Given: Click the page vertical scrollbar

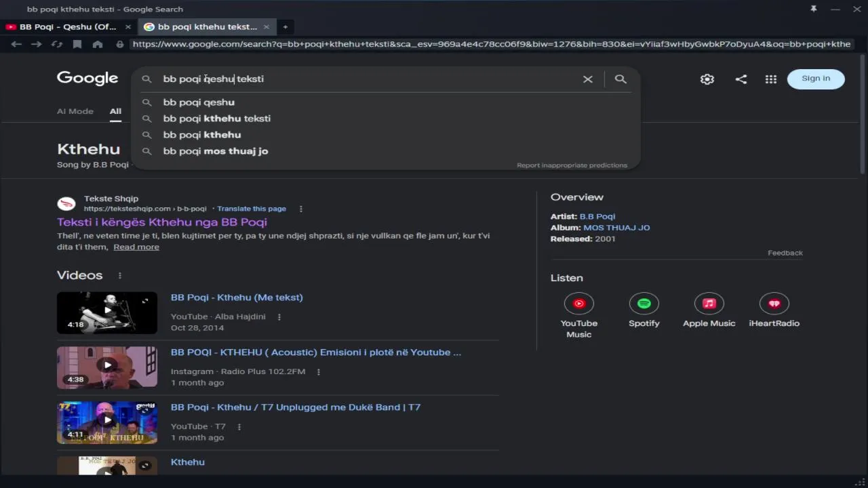Looking at the screenshot, I should 863,115.
